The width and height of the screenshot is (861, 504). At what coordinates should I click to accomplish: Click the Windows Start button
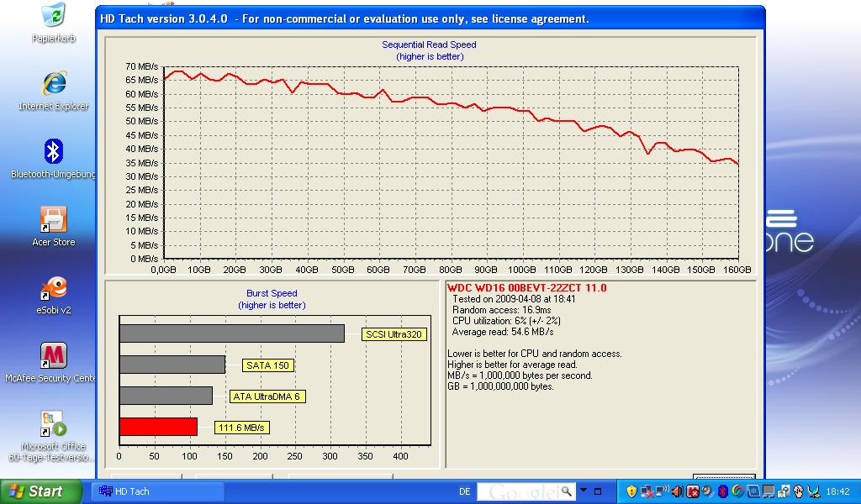click(40, 491)
